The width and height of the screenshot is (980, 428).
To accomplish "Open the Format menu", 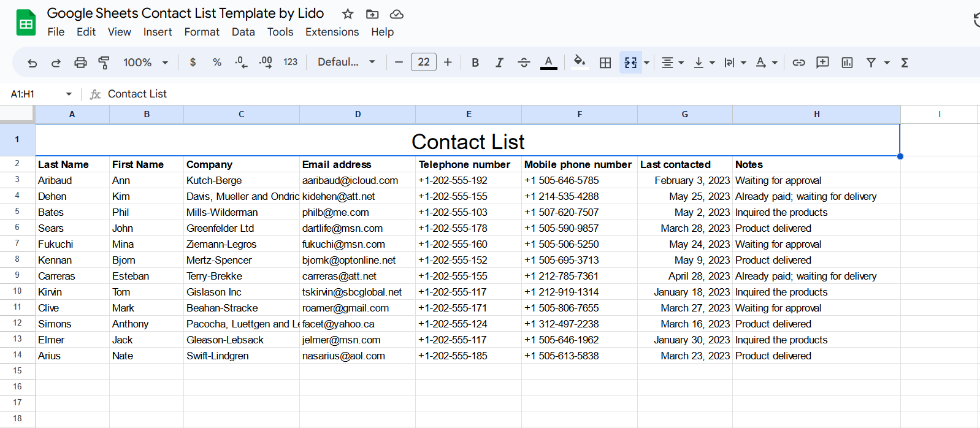I will [x=202, y=32].
